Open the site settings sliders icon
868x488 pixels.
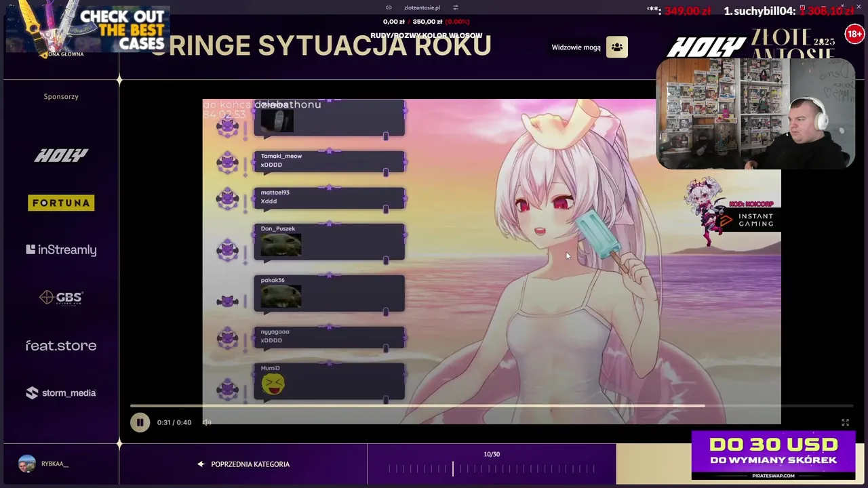click(x=456, y=7)
